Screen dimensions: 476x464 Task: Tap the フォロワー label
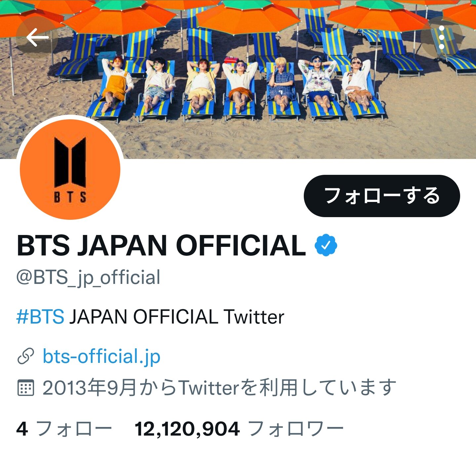[296, 429]
